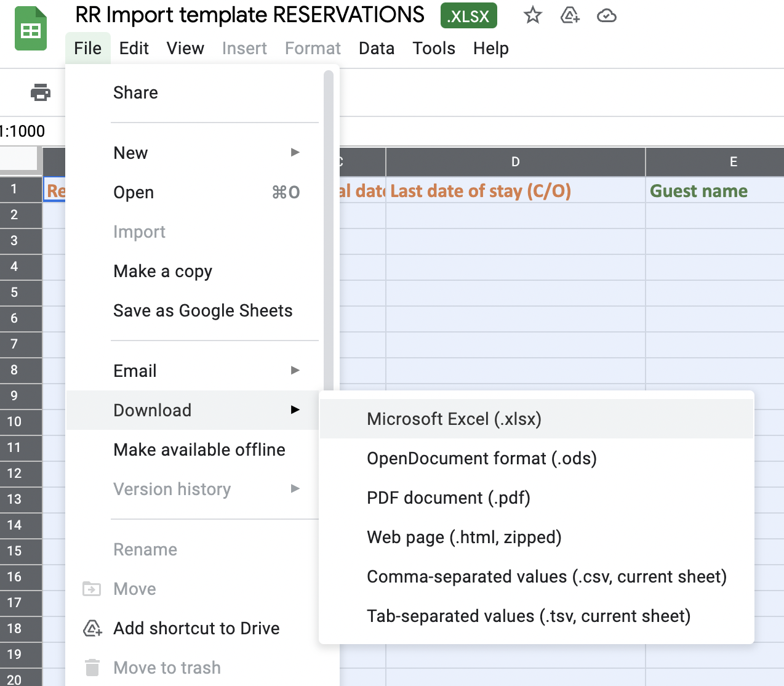This screenshot has height=686, width=784.
Task: Open the Data menu
Action: (x=377, y=48)
